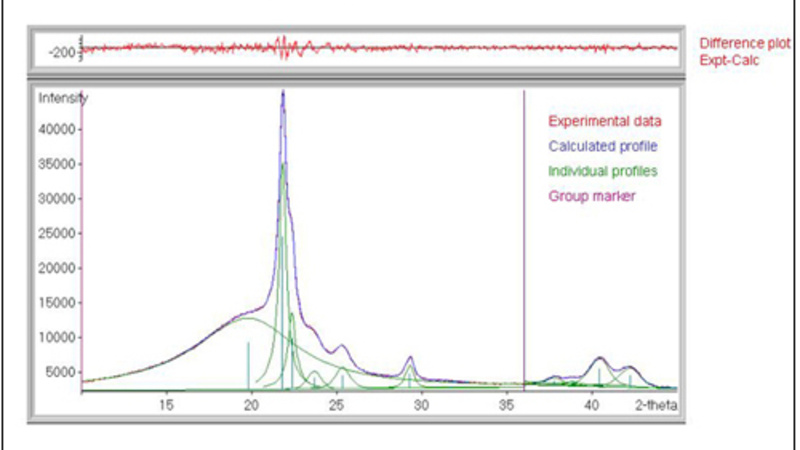Click the 30 tick on 2-theta axis
This screenshot has height=450, width=800.
pos(421,406)
